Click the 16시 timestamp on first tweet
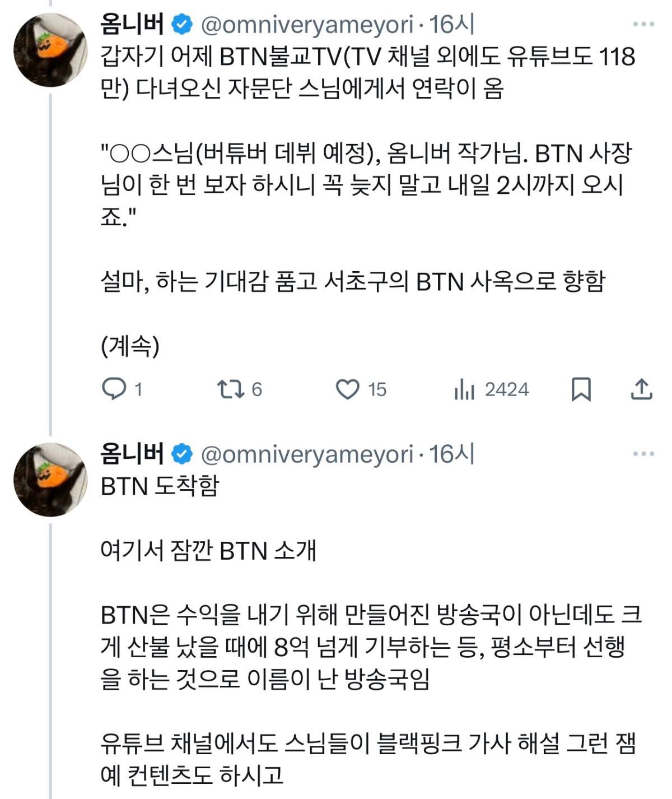Viewport: 672px width, 799px height. point(451,24)
